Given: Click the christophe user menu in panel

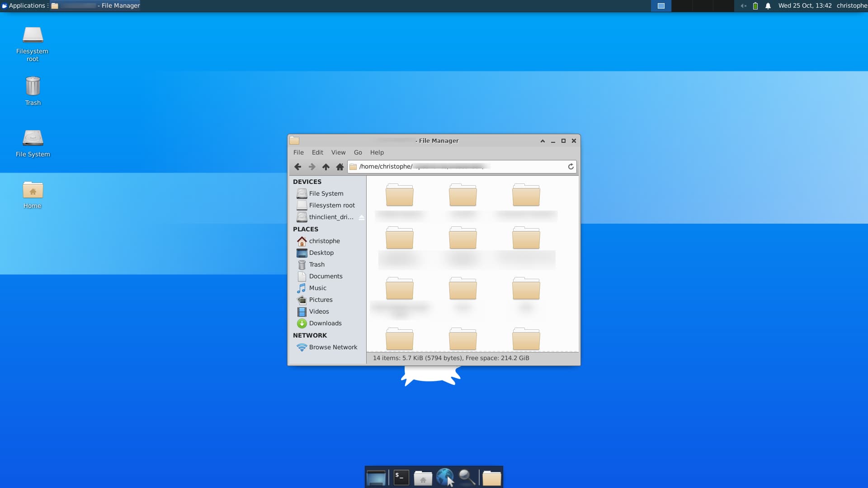Looking at the screenshot, I should (852, 5).
